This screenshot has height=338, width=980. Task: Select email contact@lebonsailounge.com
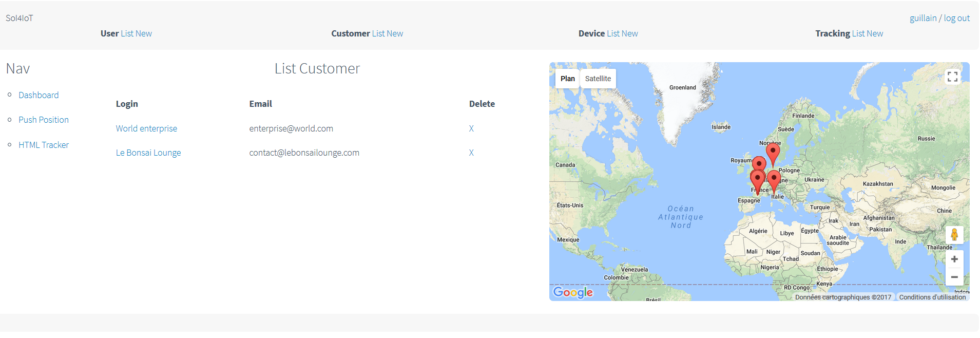(304, 153)
